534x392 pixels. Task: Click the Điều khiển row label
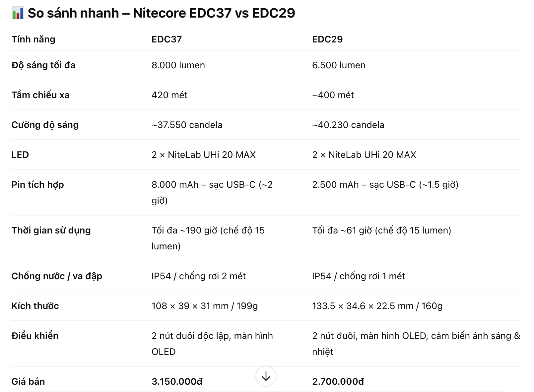35,336
